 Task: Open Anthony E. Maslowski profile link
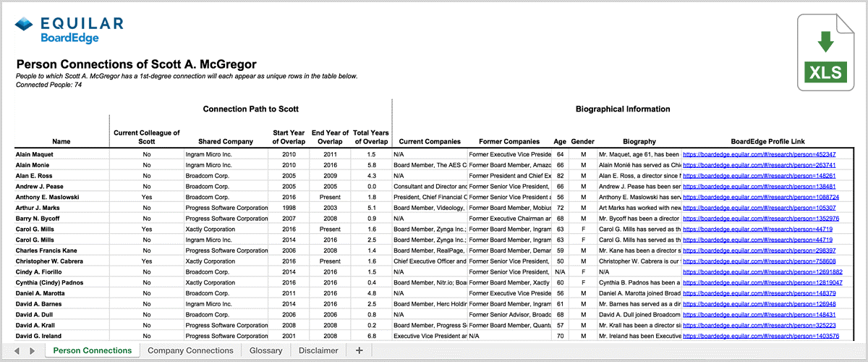coord(761,197)
